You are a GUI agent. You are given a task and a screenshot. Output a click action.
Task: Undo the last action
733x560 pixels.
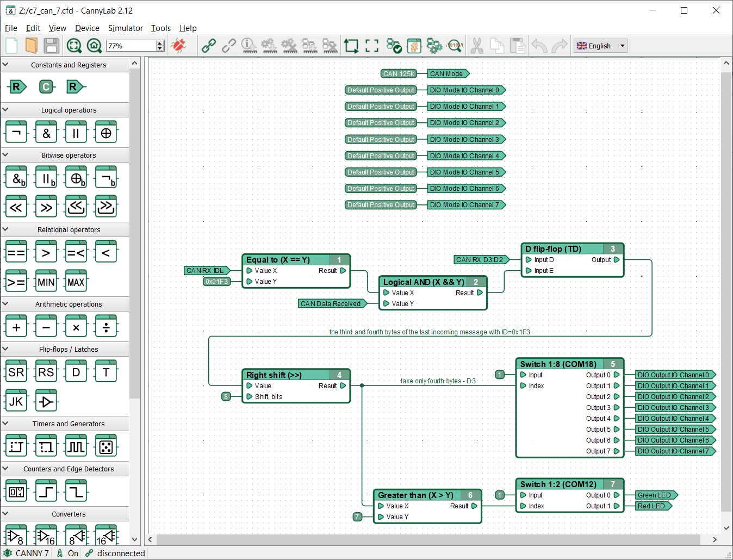click(539, 46)
